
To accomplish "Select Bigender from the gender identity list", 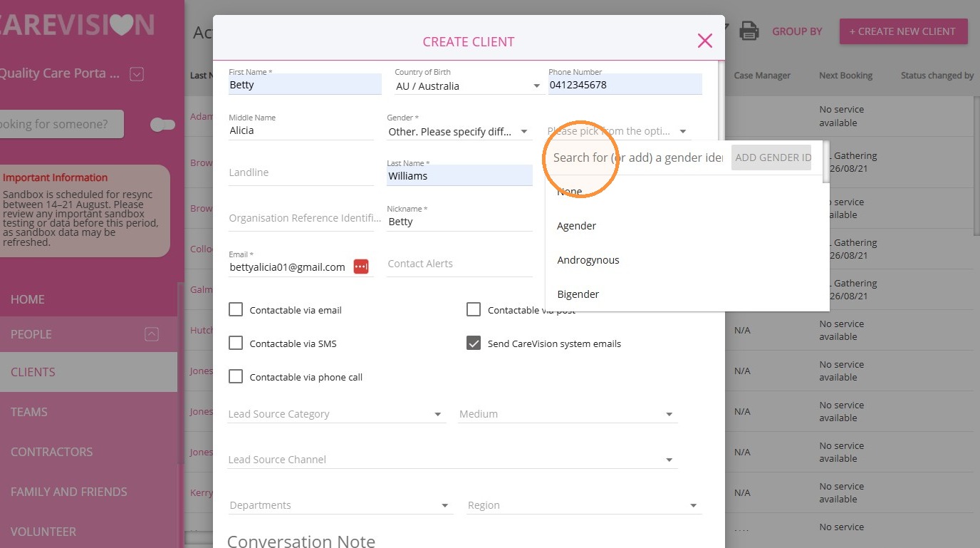I will click(x=684, y=294).
